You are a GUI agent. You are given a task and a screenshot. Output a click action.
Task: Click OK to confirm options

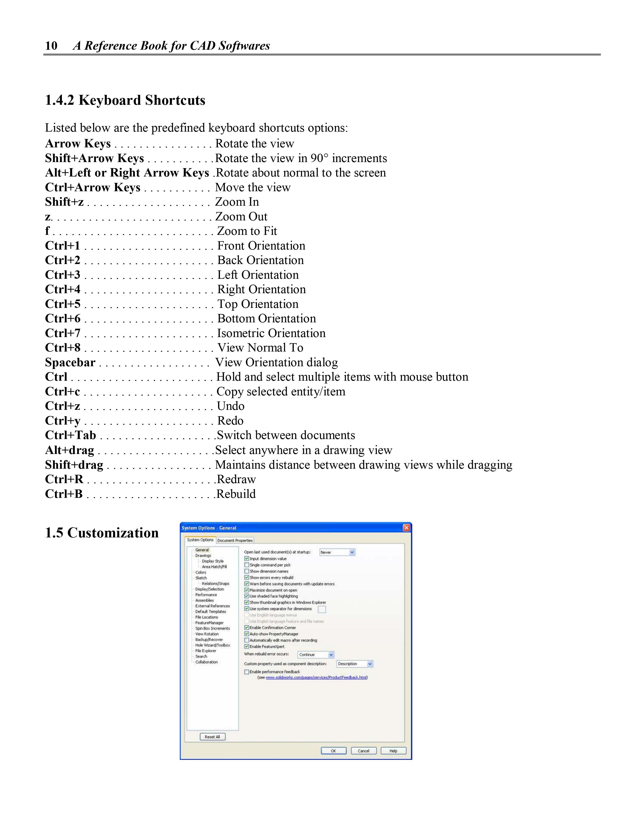333,751
